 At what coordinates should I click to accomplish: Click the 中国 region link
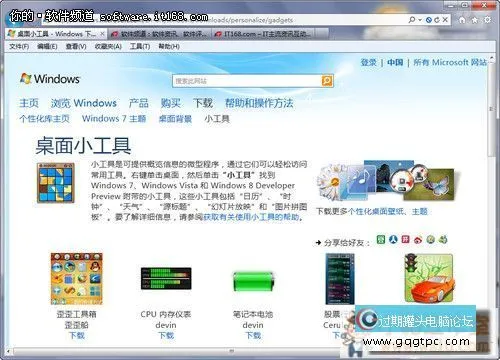(x=395, y=62)
